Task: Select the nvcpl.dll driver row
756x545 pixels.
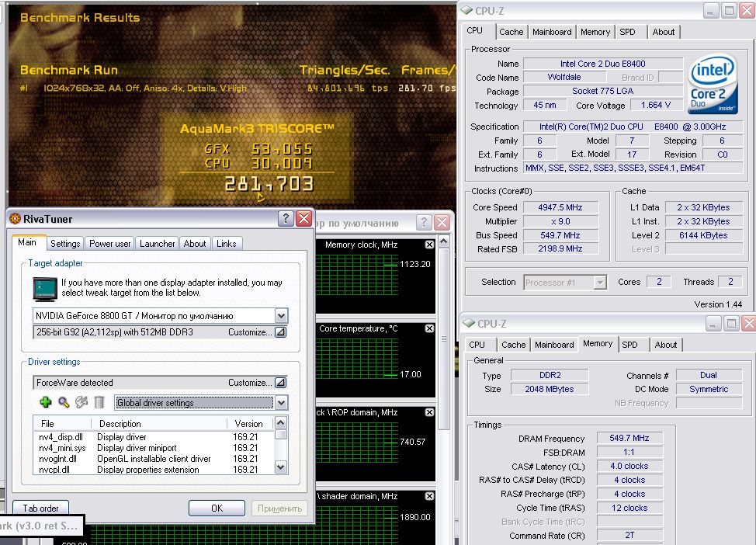Action: (154, 469)
